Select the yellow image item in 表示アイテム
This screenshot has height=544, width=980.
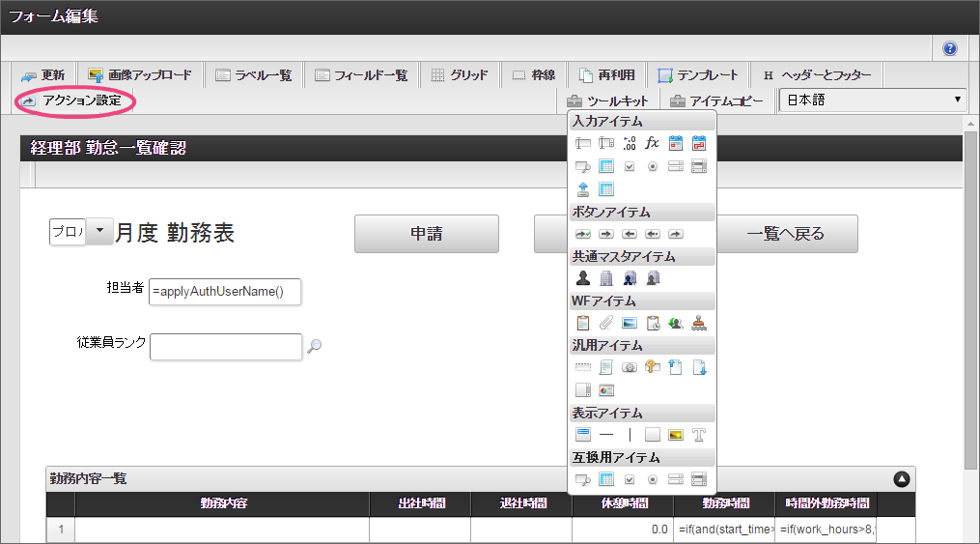click(676, 435)
